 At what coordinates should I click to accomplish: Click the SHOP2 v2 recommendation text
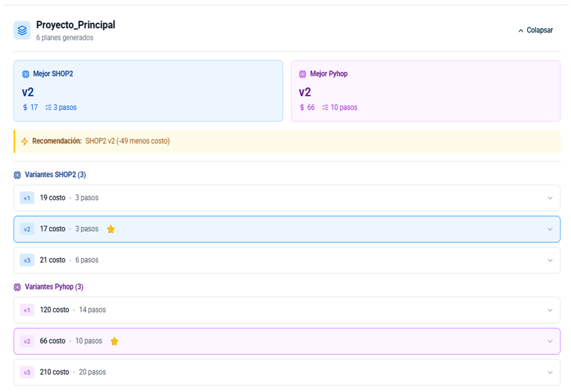(x=127, y=141)
